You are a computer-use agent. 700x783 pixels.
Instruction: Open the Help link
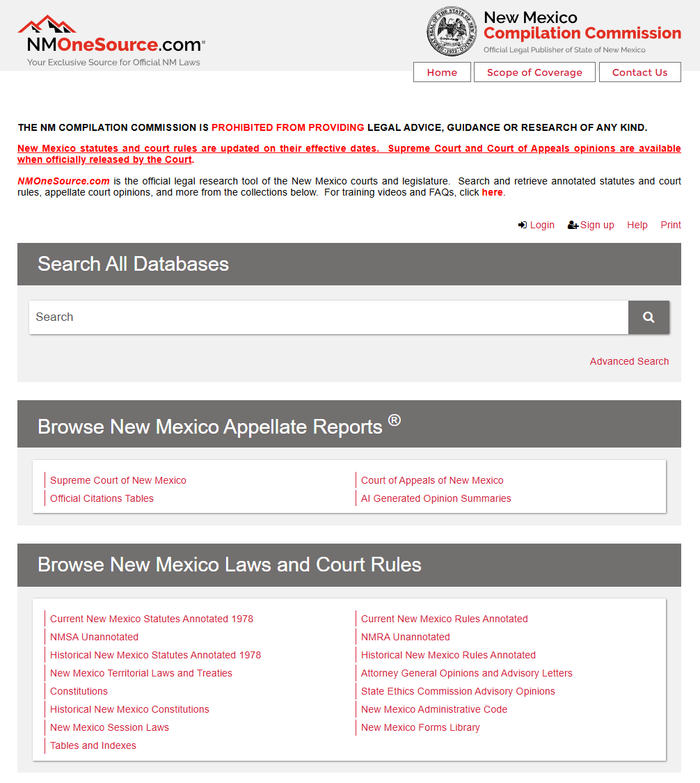(x=637, y=225)
